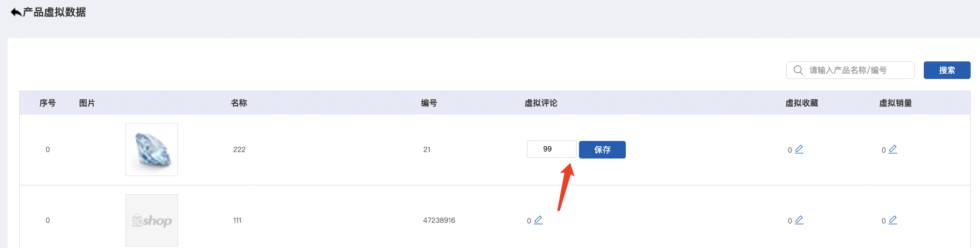The width and height of the screenshot is (980, 248).
Task: Select product name 222 cell
Action: (x=239, y=150)
